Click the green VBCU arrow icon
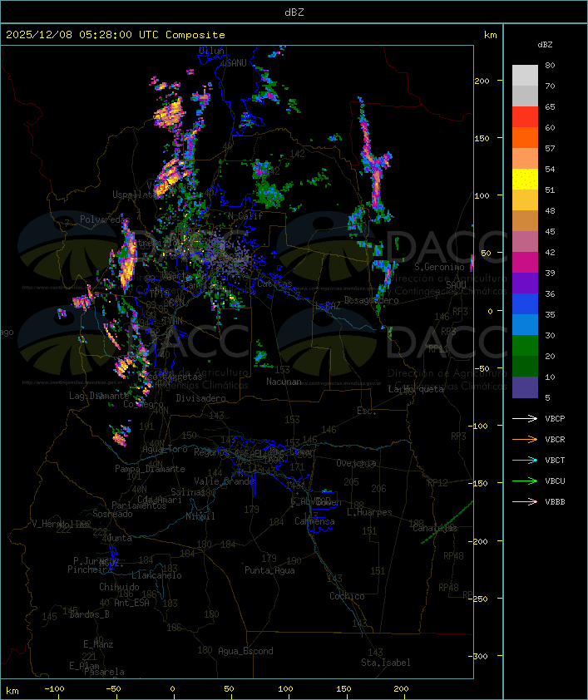588x700 pixels. click(x=525, y=481)
